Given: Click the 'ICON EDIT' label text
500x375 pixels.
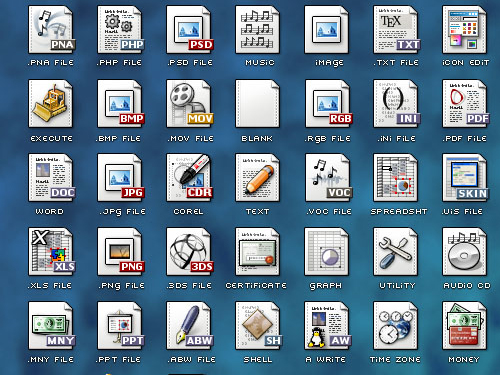Looking at the screenshot, I should 466,63.
